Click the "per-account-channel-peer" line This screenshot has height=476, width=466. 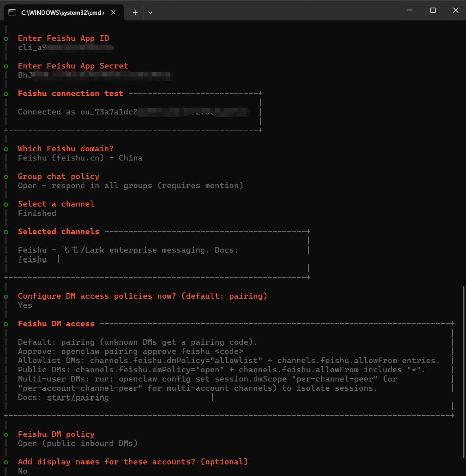pos(198,388)
